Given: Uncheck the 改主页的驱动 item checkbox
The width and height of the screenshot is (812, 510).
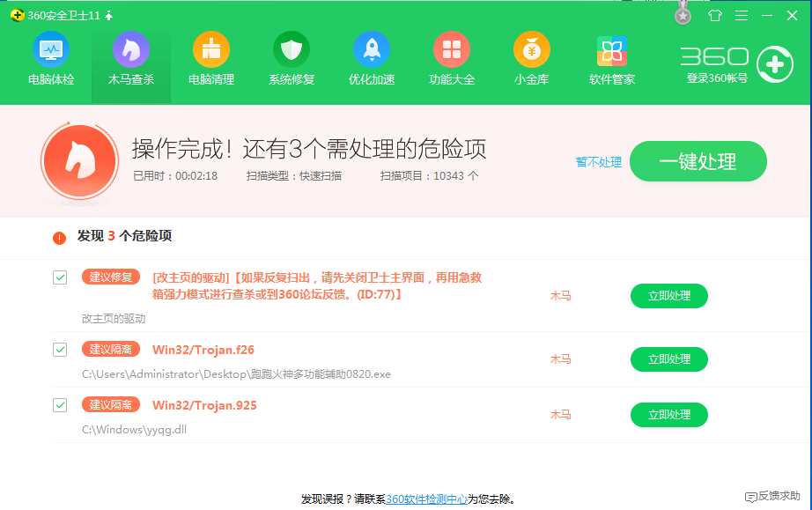Looking at the screenshot, I should [60, 277].
